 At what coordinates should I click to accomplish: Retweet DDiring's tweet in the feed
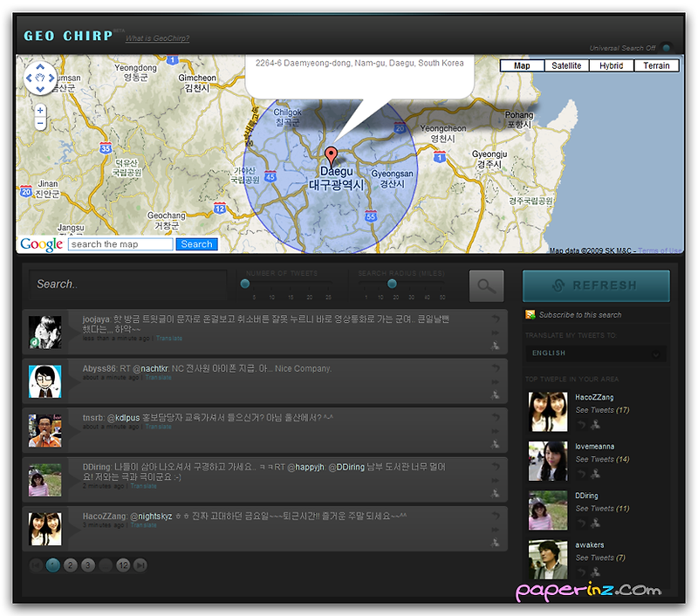pyautogui.click(x=496, y=480)
